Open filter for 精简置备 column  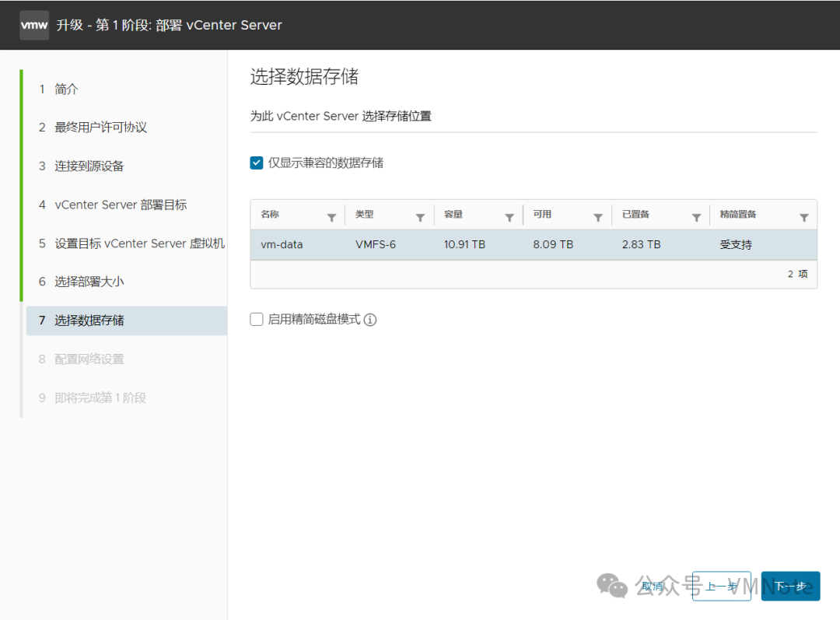(x=804, y=217)
